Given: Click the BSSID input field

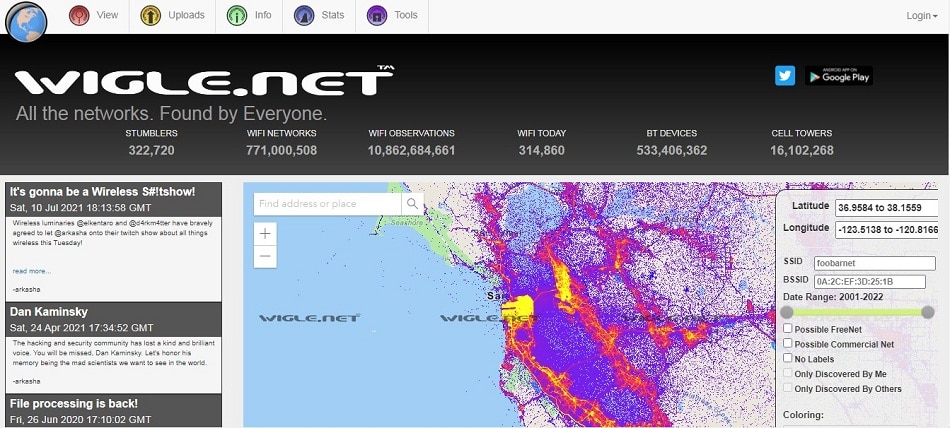Looking at the screenshot, I should [x=869, y=282].
